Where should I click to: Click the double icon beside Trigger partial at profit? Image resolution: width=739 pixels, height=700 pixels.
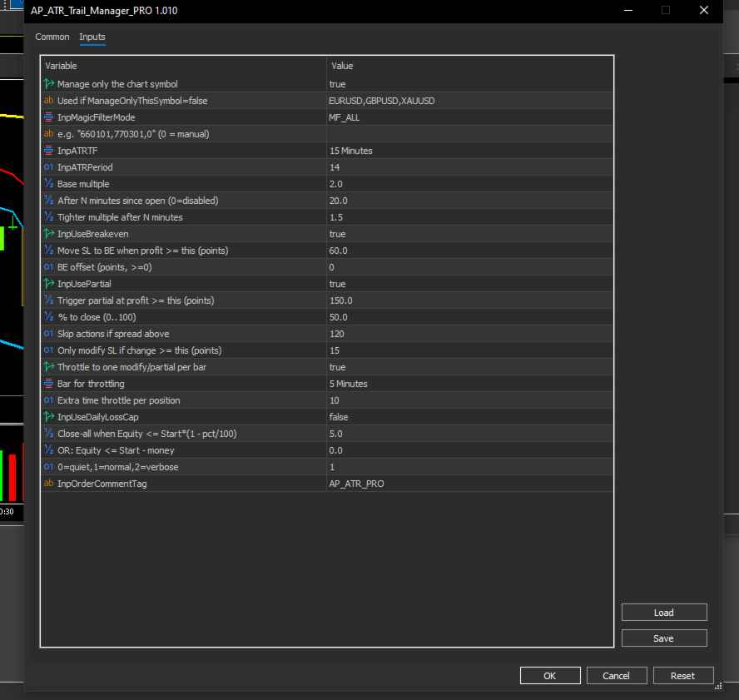pyautogui.click(x=48, y=300)
